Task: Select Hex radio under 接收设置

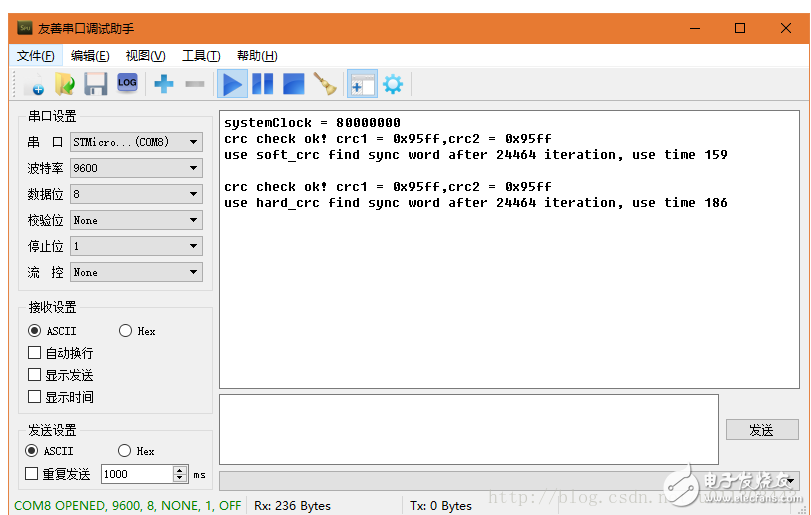Action: pyautogui.click(x=126, y=331)
